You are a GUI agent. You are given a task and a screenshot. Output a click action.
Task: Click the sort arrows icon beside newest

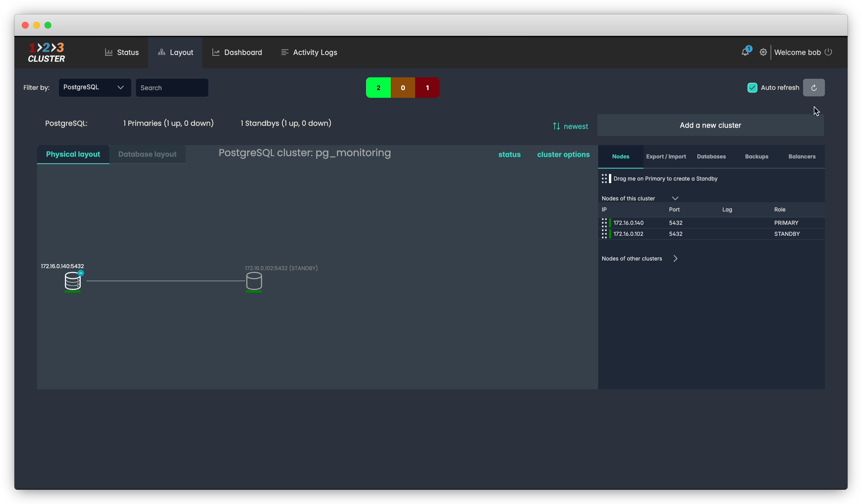pyautogui.click(x=556, y=126)
